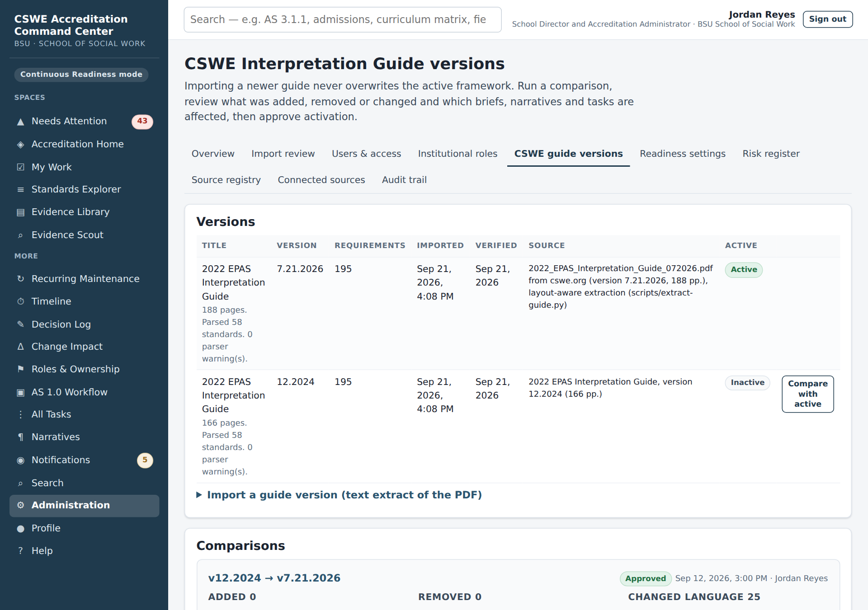Open Narratives in the sidebar
Screen dimensions: 868x610
[x=84, y=437]
